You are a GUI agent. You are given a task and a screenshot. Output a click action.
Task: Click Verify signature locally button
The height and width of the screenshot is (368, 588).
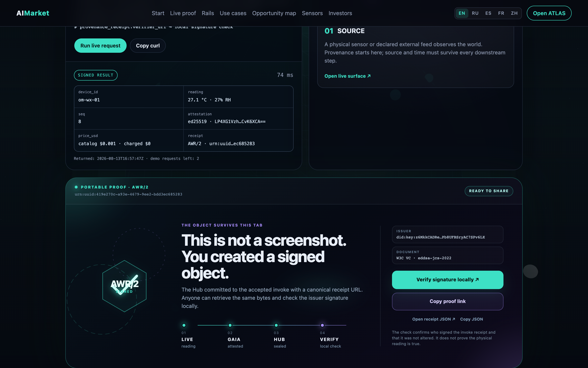coord(448,280)
